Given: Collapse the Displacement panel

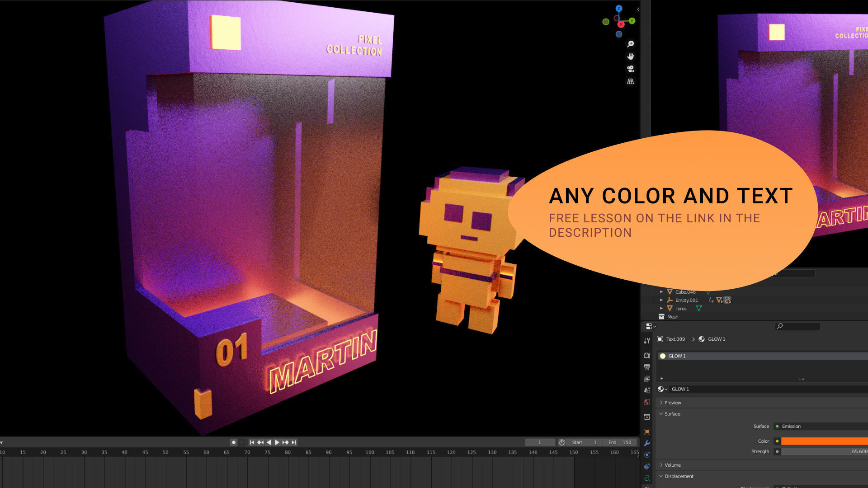Looking at the screenshot, I should 661,476.
